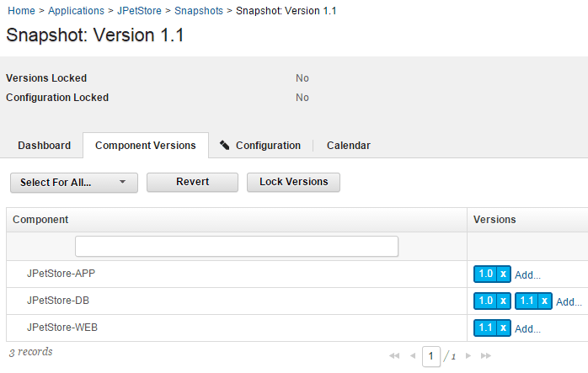The height and width of the screenshot is (373, 588).
Task: Click the Lock Versions button
Action: click(293, 182)
